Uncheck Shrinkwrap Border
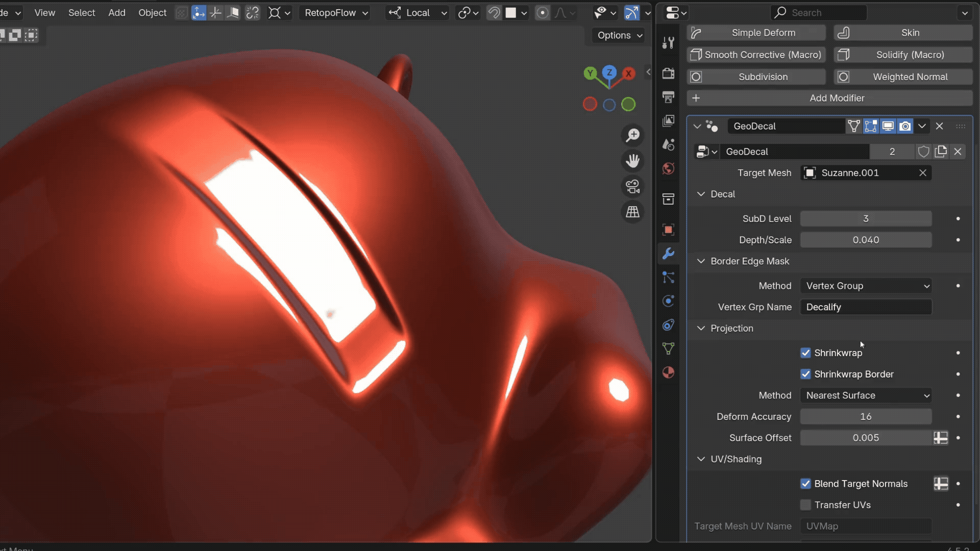This screenshot has height=551, width=980. 805,374
